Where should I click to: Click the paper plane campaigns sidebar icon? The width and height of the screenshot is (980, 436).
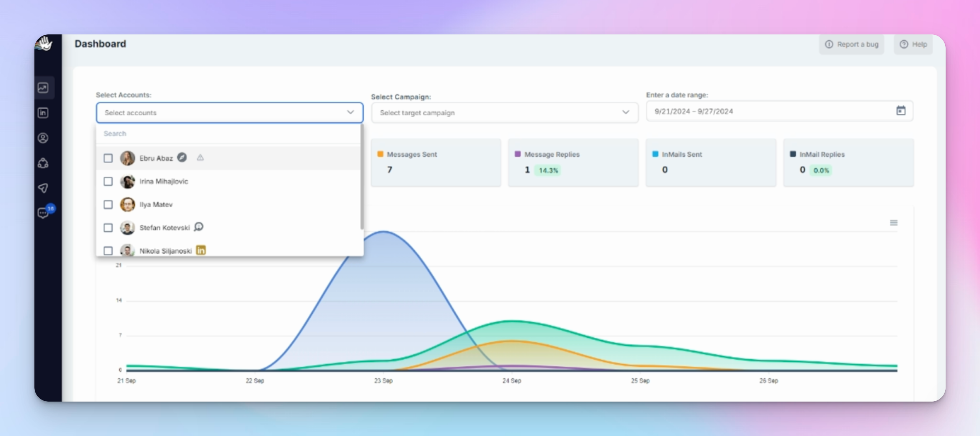[x=43, y=188]
